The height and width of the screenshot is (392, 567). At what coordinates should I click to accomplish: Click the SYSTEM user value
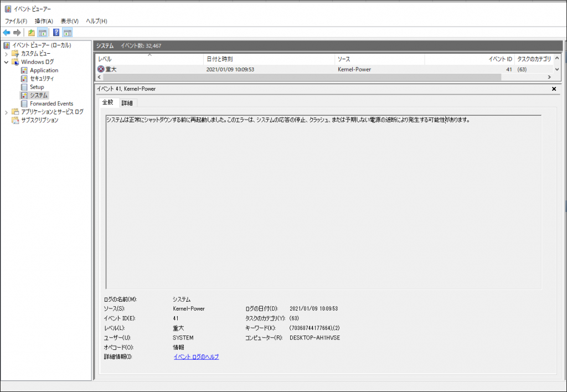tap(183, 338)
